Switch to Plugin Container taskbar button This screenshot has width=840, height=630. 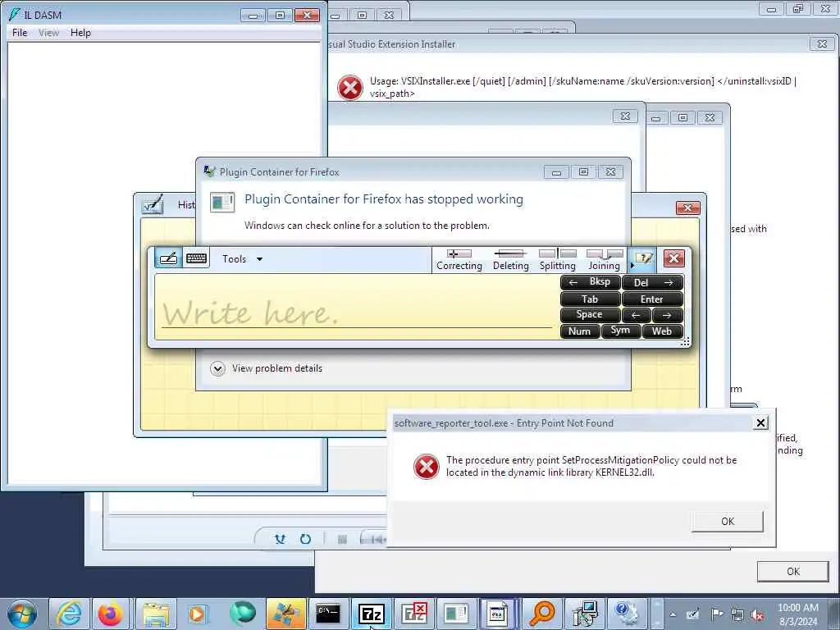point(456,614)
